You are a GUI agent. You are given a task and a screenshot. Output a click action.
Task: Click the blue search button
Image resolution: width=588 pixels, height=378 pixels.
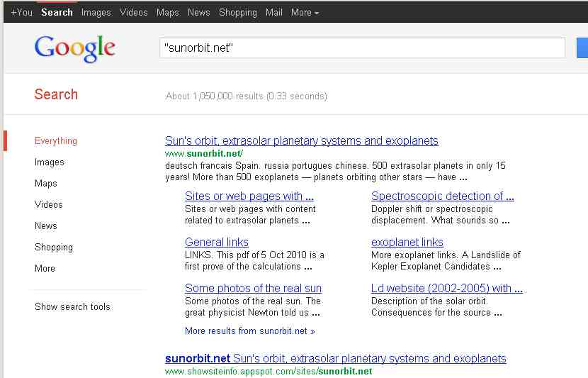(x=582, y=48)
